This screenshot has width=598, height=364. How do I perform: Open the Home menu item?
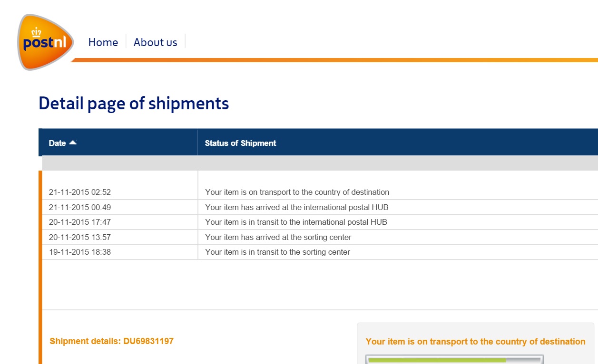[103, 42]
